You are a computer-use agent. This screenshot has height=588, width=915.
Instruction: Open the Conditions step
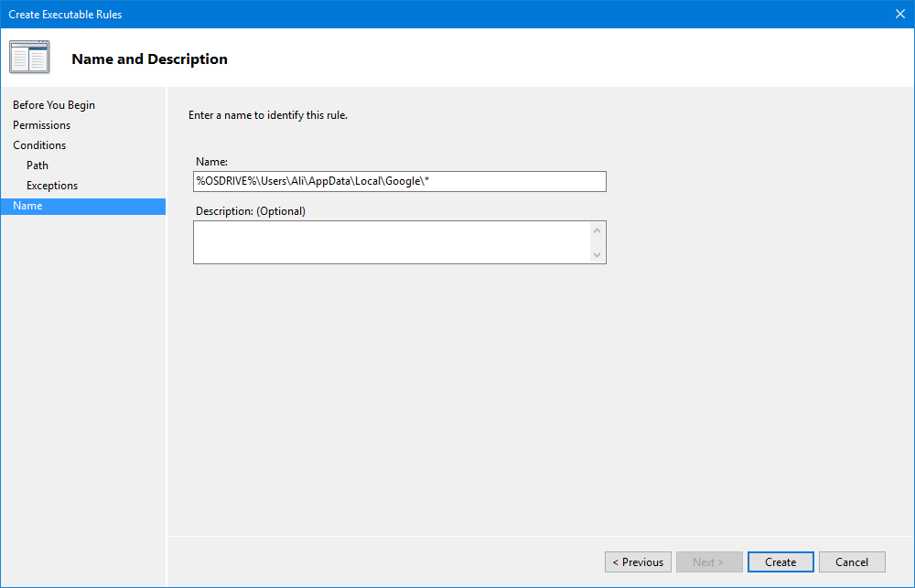click(39, 145)
